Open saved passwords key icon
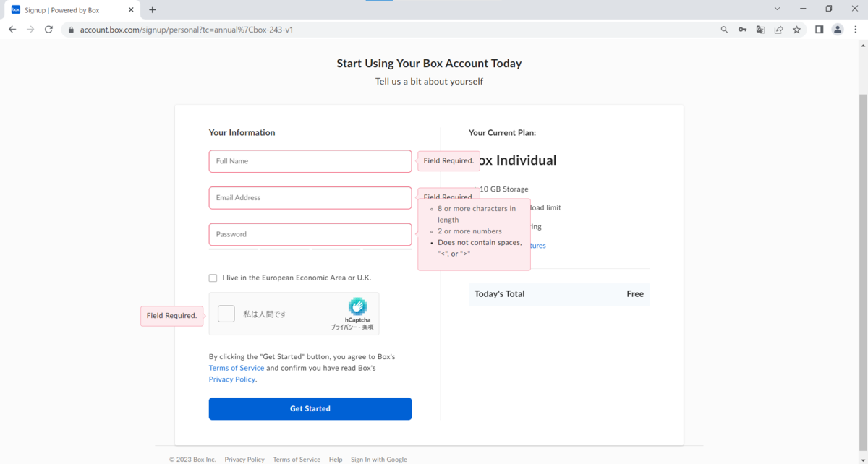Viewport: 868px width, 464px height. [742, 30]
